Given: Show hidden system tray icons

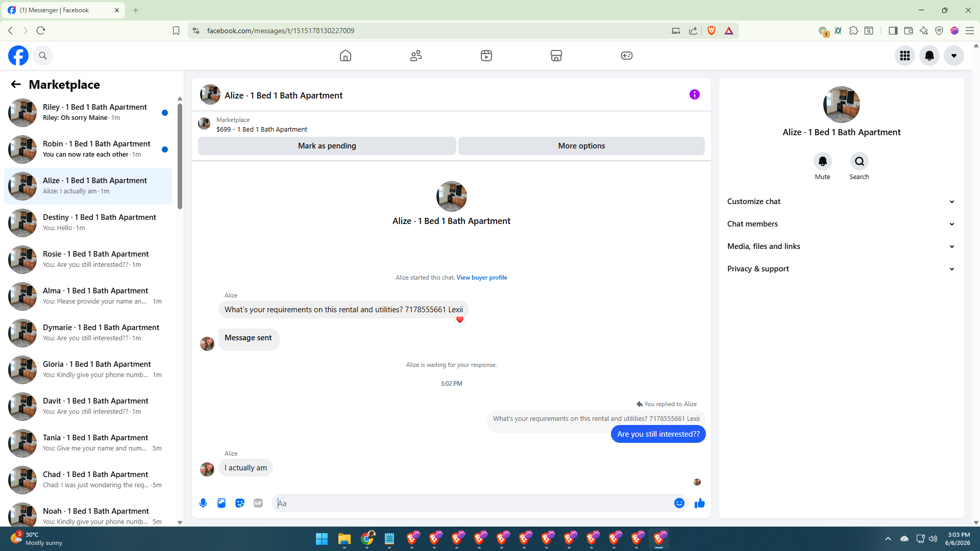Looking at the screenshot, I should (x=888, y=539).
